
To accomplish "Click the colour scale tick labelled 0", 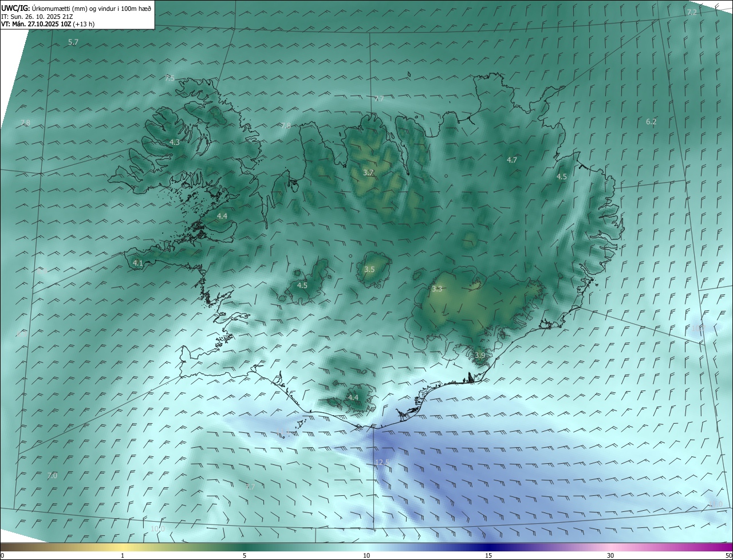I will (x=2, y=555).
